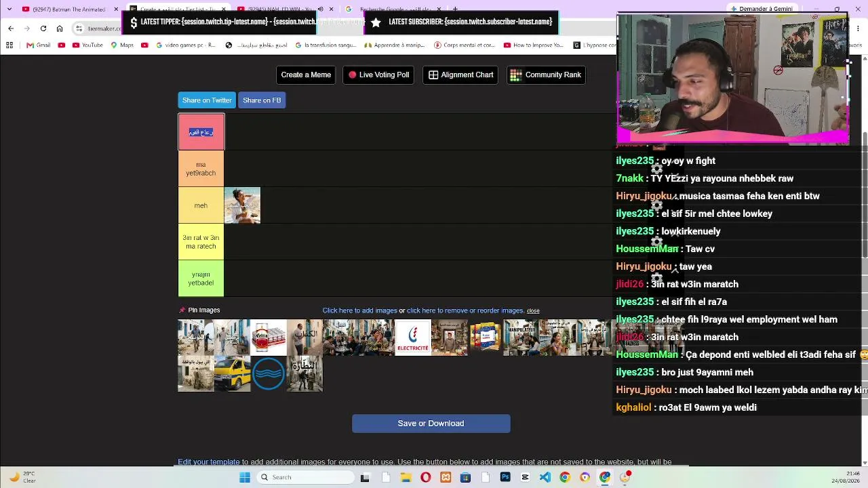The width and height of the screenshot is (868, 488).
Task: Open the 'Corps mental et cor...' bookmark
Action: pos(465,45)
